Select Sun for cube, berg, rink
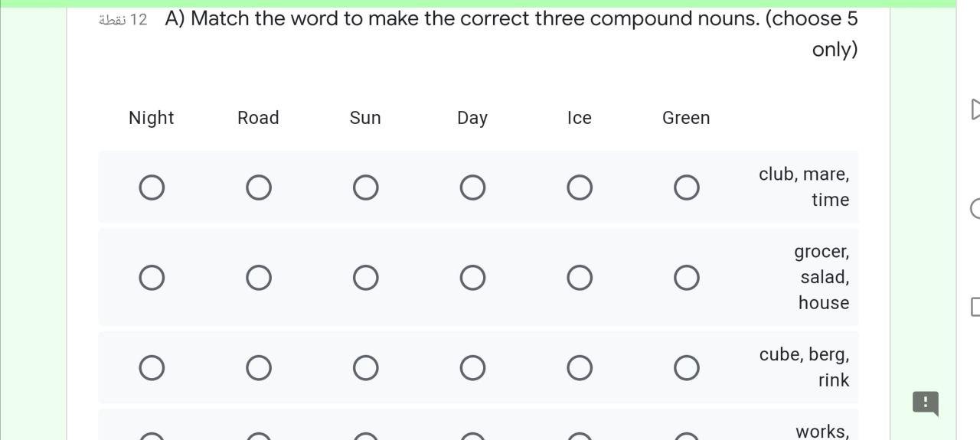Viewport: 980px width, 440px height. 365,368
